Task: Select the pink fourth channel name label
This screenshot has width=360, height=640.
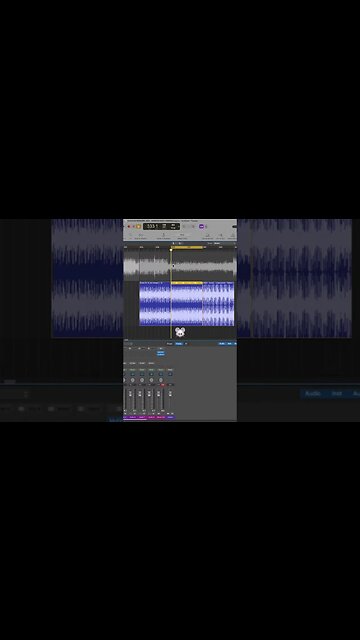Action: coord(161,417)
